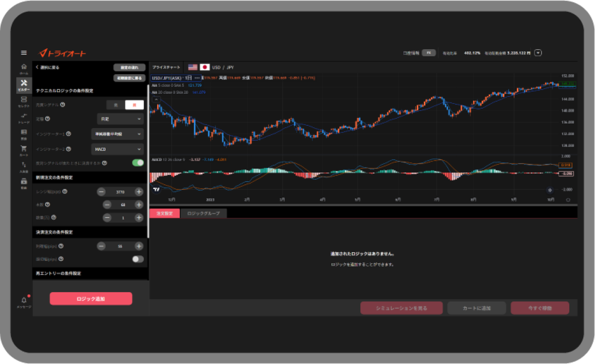Image resolution: width=595 pixels, height=364 pixels.
Task: Increase the レンジ幅(pips) value
Action: pos(139,192)
